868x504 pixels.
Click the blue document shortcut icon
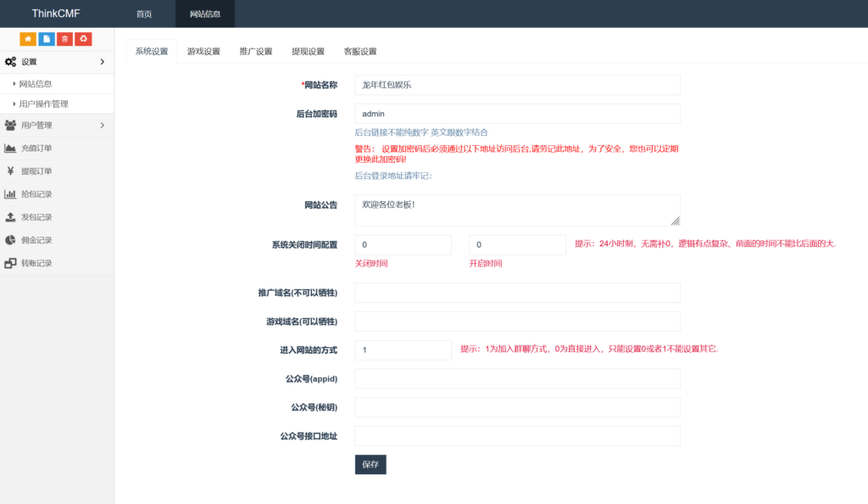click(x=47, y=39)
